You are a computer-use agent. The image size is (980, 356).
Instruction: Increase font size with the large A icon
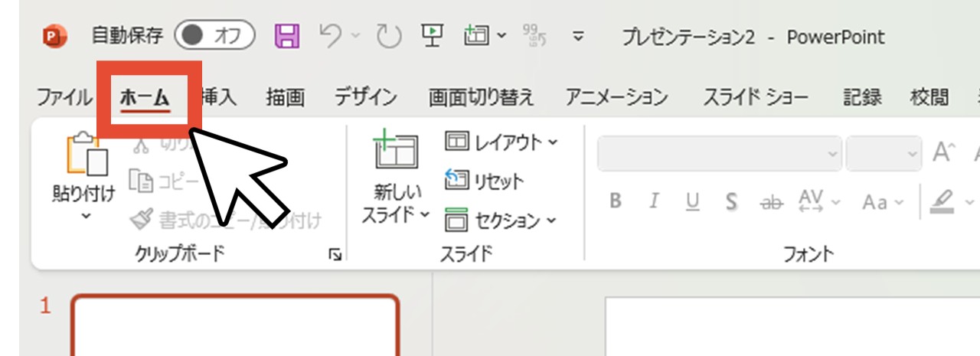(944, 152)
